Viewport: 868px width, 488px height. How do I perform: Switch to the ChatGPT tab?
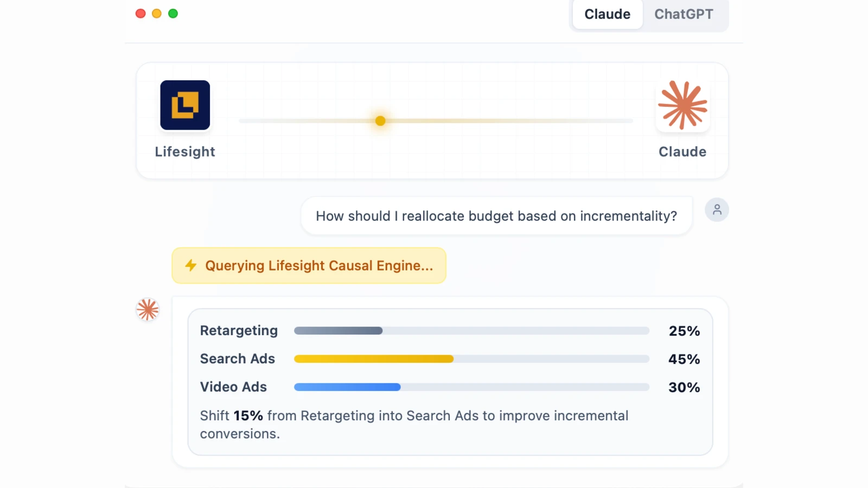pos(684,14)
